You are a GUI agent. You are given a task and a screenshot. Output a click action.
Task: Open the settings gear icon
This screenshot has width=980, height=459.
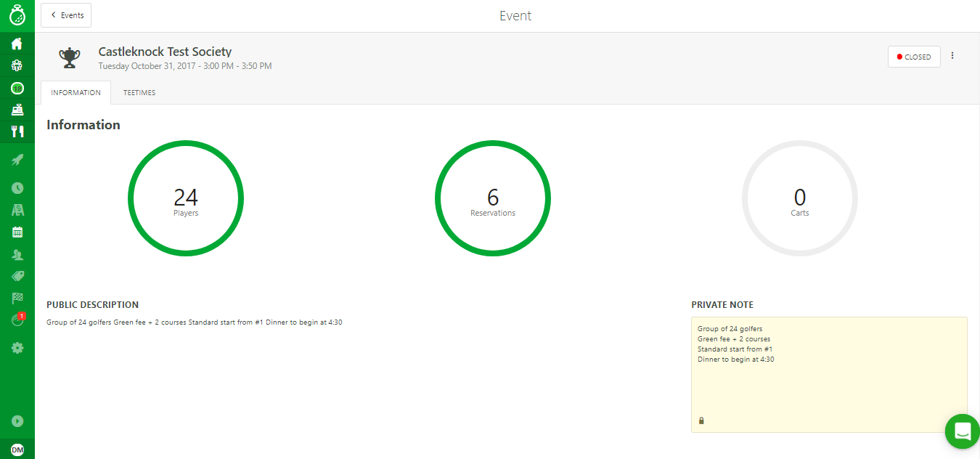coord(17,349)
